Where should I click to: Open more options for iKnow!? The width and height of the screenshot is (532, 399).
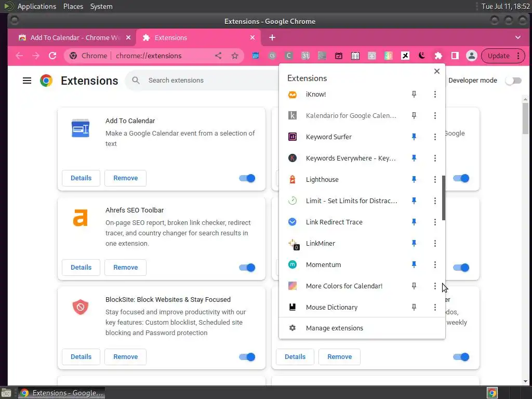[435, 95]
